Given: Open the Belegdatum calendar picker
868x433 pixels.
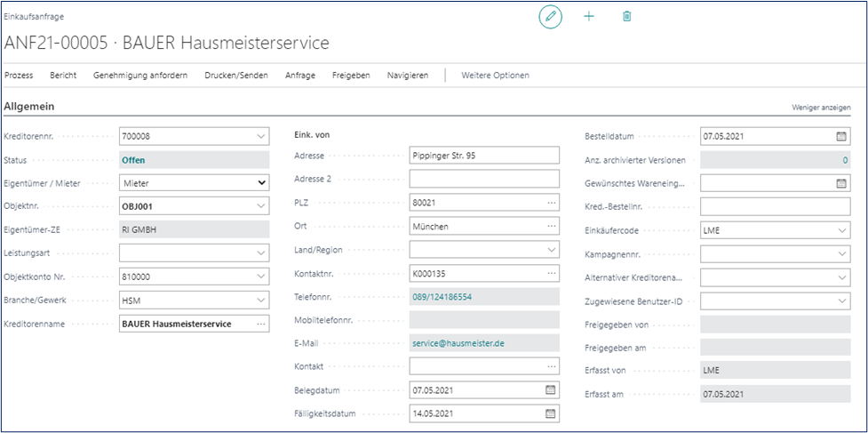Looking at the screenshot, I should pyautogui.click(x=550, y=390).
